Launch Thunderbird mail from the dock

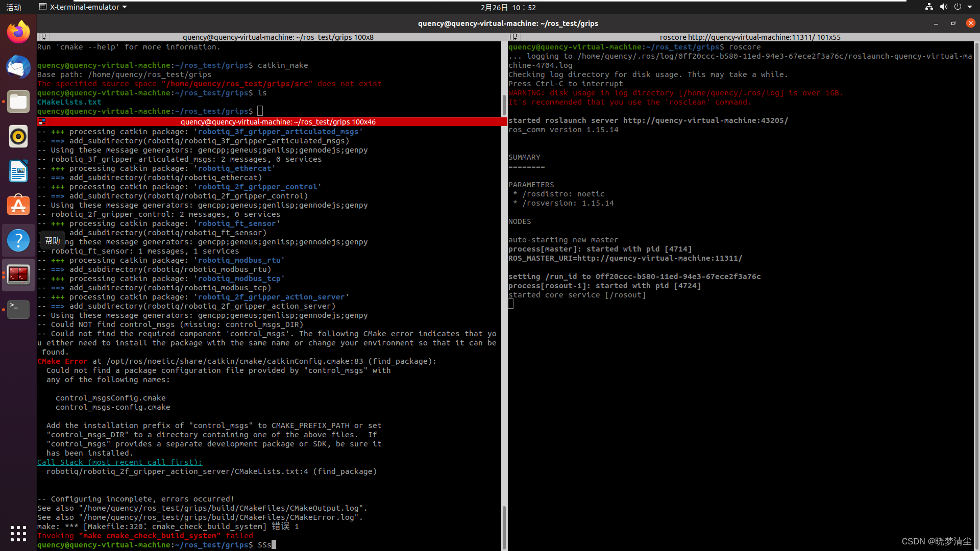[18, 67]
